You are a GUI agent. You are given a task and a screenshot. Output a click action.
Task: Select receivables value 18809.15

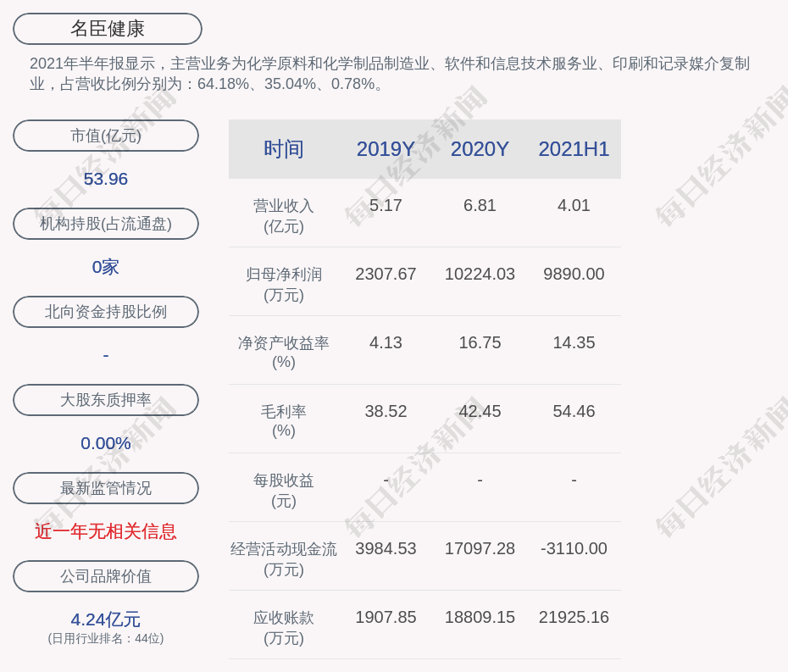point(480,617)
